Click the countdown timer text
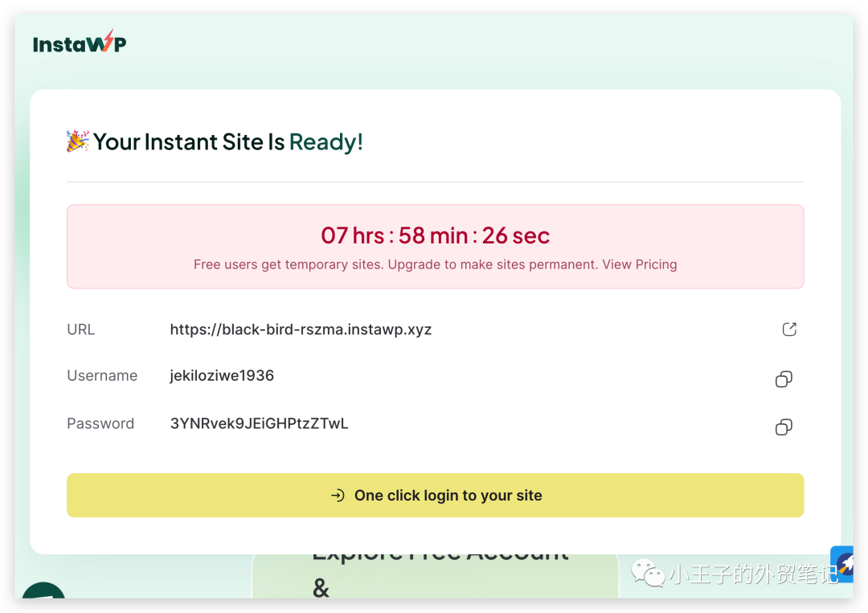 coord(435,235)
